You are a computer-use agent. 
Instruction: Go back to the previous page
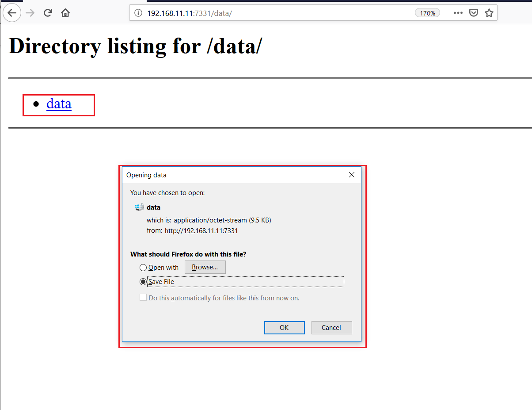12,13
